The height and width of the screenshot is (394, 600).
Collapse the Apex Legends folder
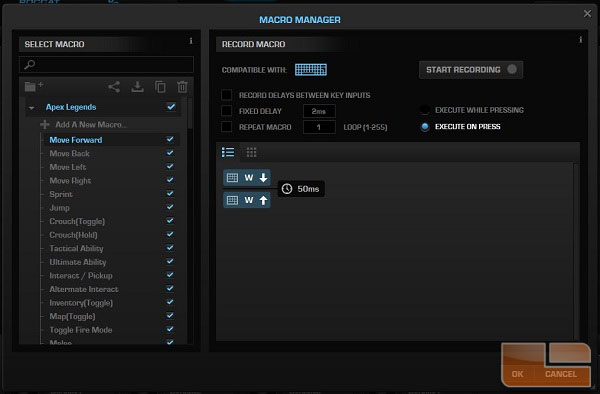[32, 107]
